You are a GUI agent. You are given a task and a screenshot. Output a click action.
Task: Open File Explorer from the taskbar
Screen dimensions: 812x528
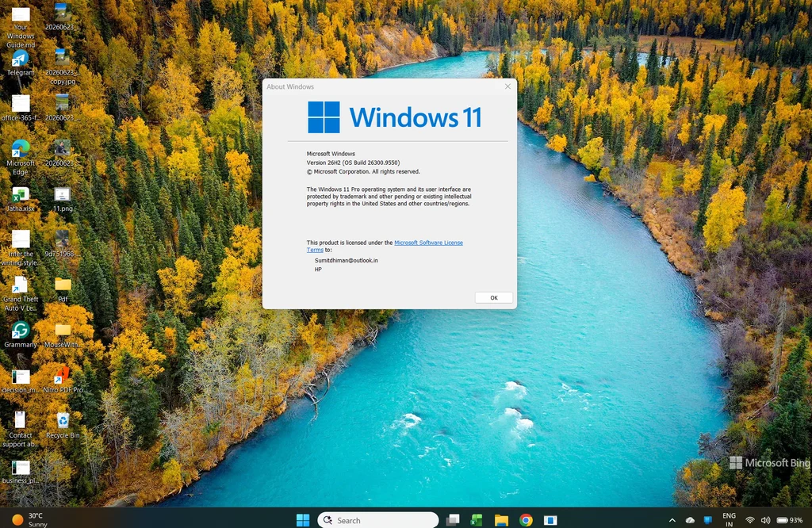(501, 520)
